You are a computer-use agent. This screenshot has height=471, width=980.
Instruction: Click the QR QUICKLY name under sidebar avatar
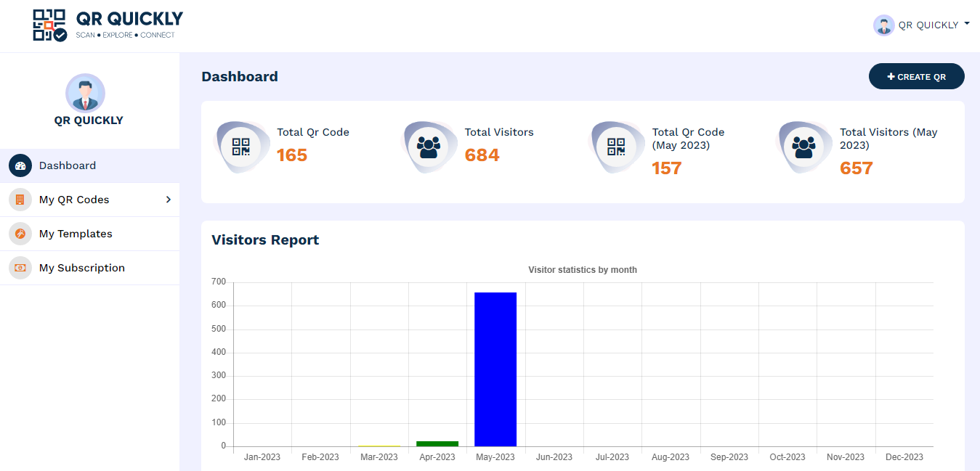[89, 120]
